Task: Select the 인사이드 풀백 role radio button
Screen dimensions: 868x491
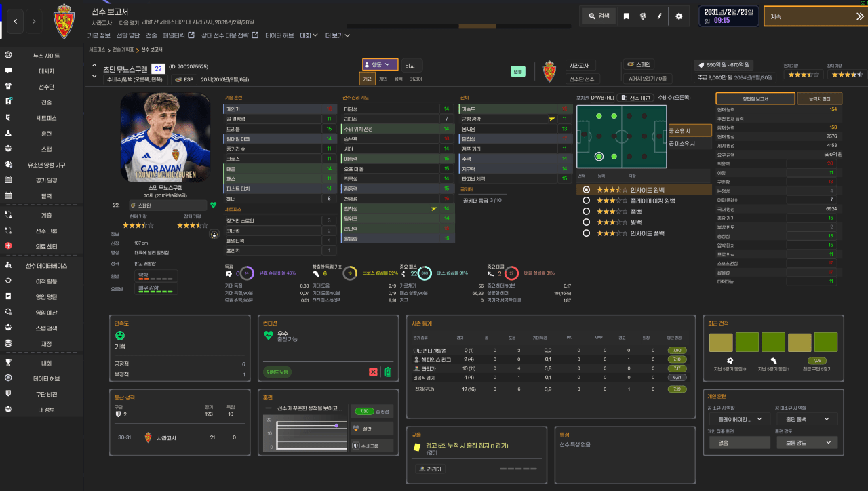Action: click(x=586, y=233)
